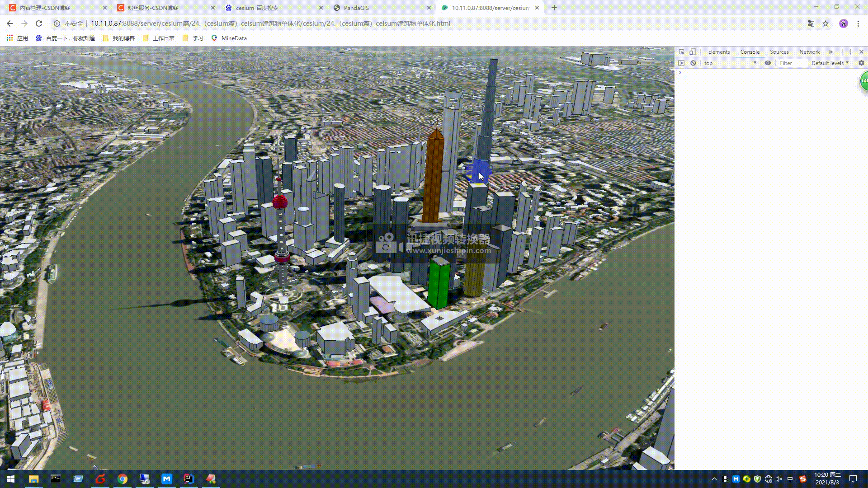Switch to the Network tab
The image size is (868, 488).
point(809,52)
